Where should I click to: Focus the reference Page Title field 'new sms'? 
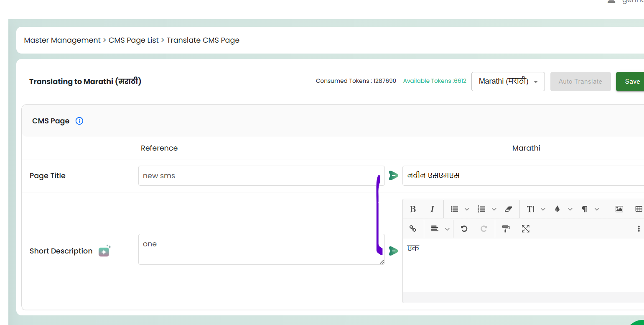pyautogui.click(x=262, y=176)
